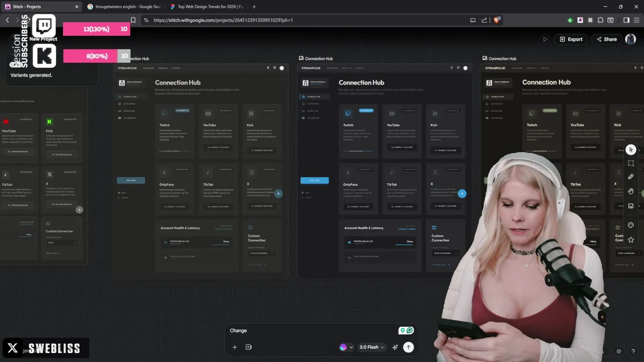Screen dimensions: 644x362
Task: Click the Share button
Action: (606, 39)
